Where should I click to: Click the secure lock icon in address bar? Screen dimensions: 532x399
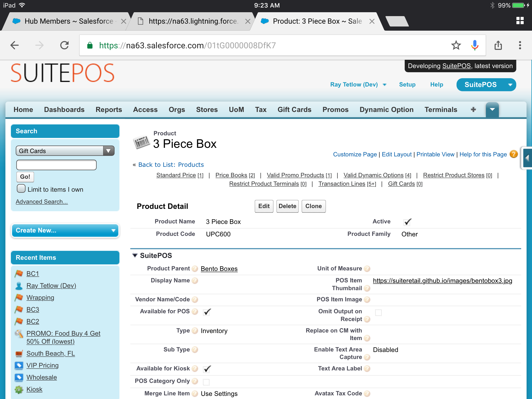click(90, 45)
